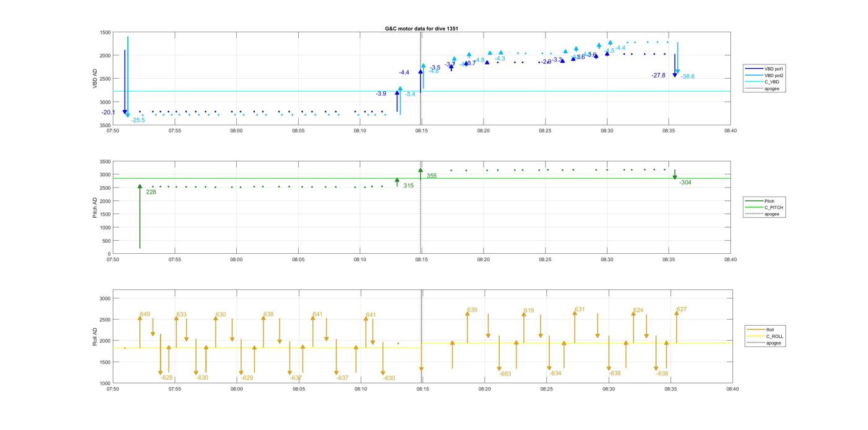This screenshot has width=868, height=430.
Task: Click the -304 pitch data label
Action: pyautogui.click(x=685, y=182)
